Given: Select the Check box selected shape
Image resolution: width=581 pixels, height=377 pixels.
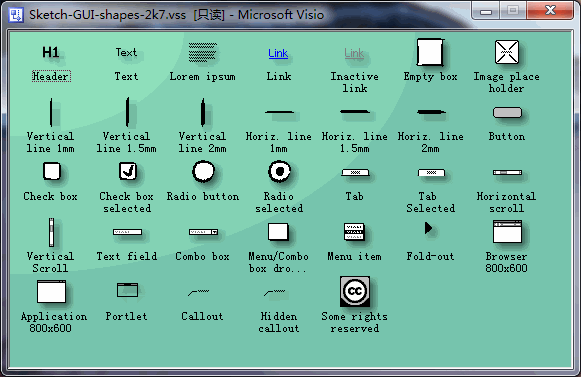Looking at the screenshot, I should (x=128, y=171).
